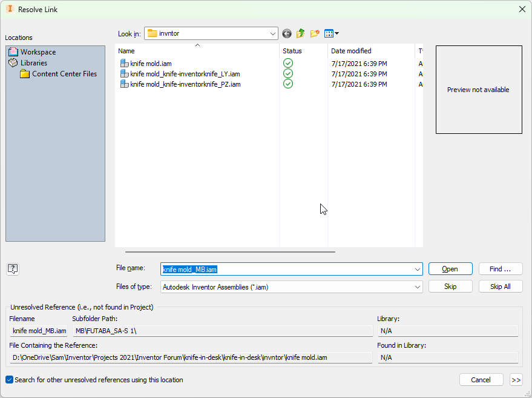This screenshot has height=398, width=532.
Task: Click the Skip All button
Action: tap(501, 286)
